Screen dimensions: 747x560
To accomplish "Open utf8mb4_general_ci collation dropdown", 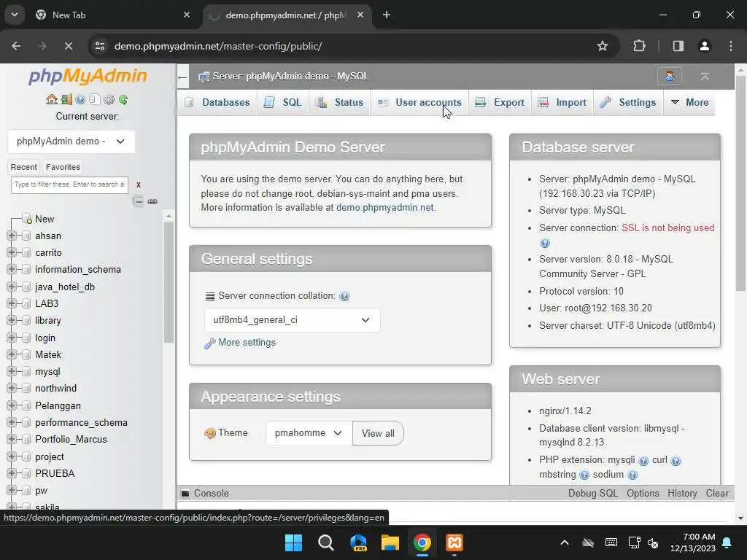I will (x=292, y=320).
